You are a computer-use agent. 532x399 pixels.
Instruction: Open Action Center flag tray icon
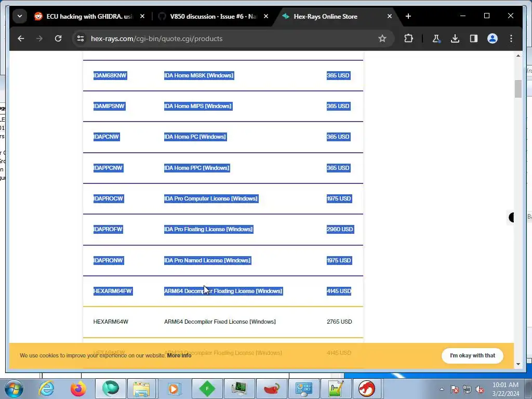click(455, 390)
